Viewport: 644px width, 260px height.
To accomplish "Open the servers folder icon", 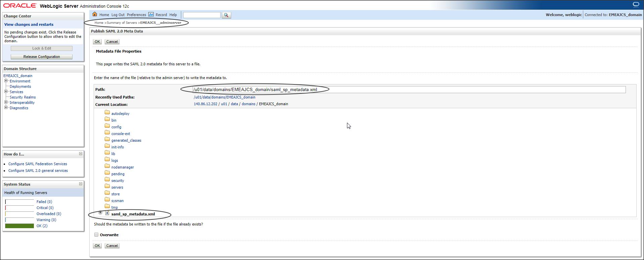I will point(107,186).
